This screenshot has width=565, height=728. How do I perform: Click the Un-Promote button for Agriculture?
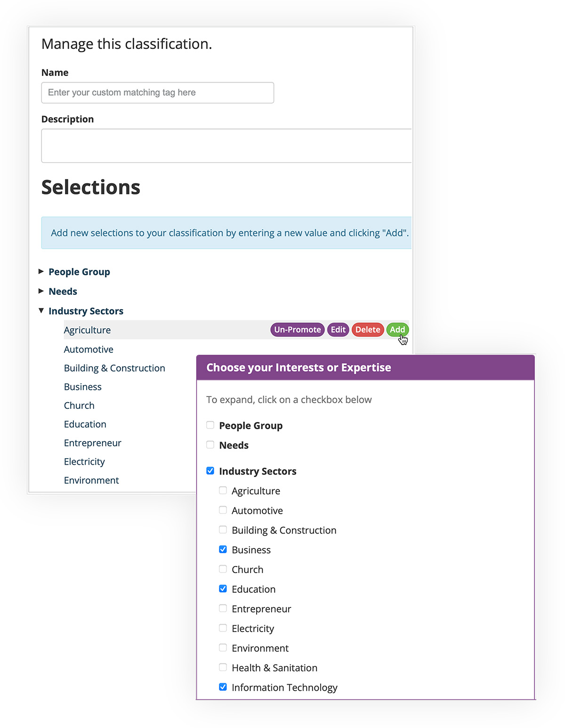point(297,330)
